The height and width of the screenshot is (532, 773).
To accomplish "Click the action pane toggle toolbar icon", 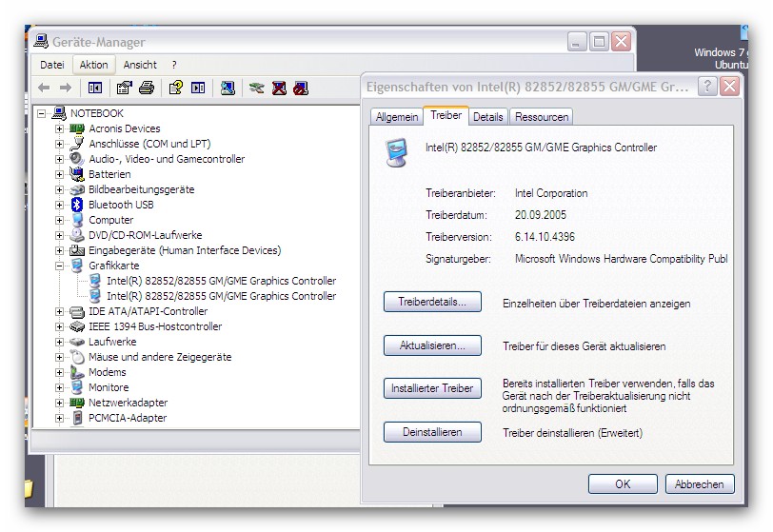I will click(198, 88).
